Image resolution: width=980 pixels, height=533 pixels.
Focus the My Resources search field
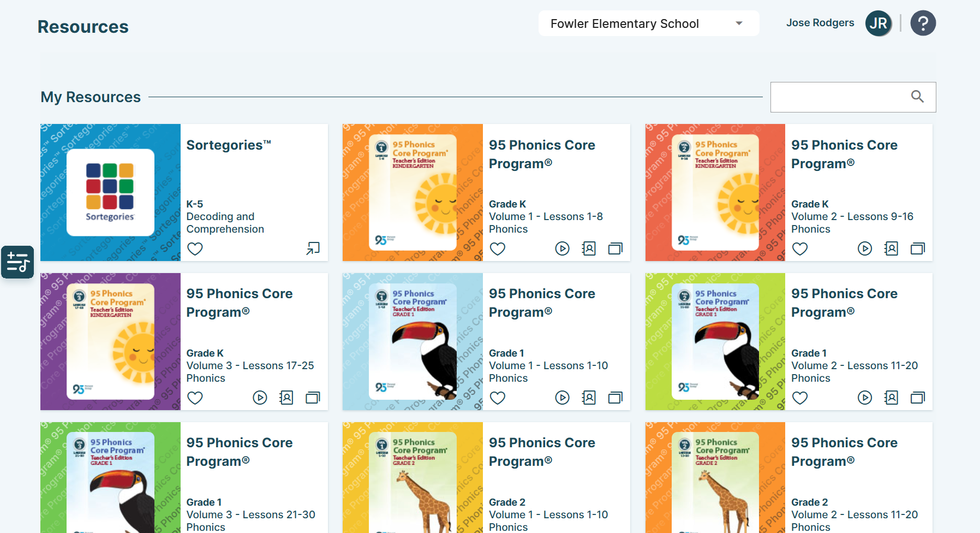coord(853,97)
